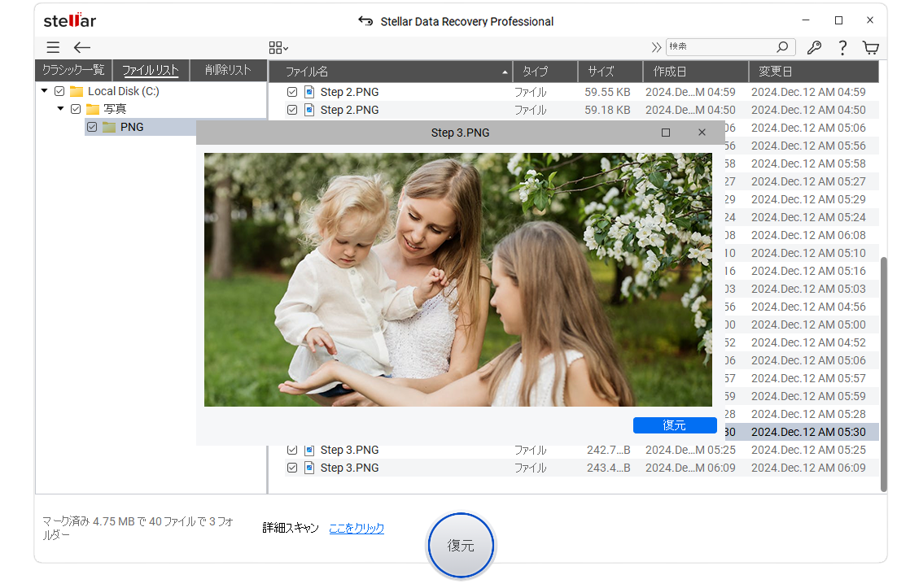Uncheck Step 3.PNG created at 06:09
The image size is (910, 588).
point(292,468)
